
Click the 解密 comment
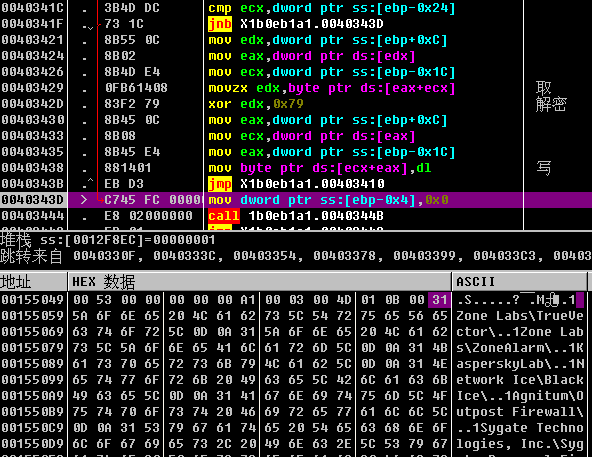[x=551, y=104]
